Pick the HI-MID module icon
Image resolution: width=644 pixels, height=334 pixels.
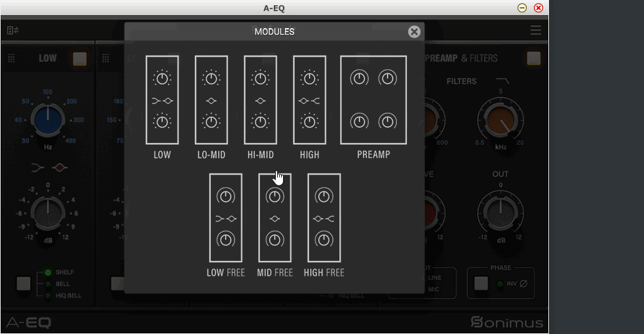coord(260,100)
